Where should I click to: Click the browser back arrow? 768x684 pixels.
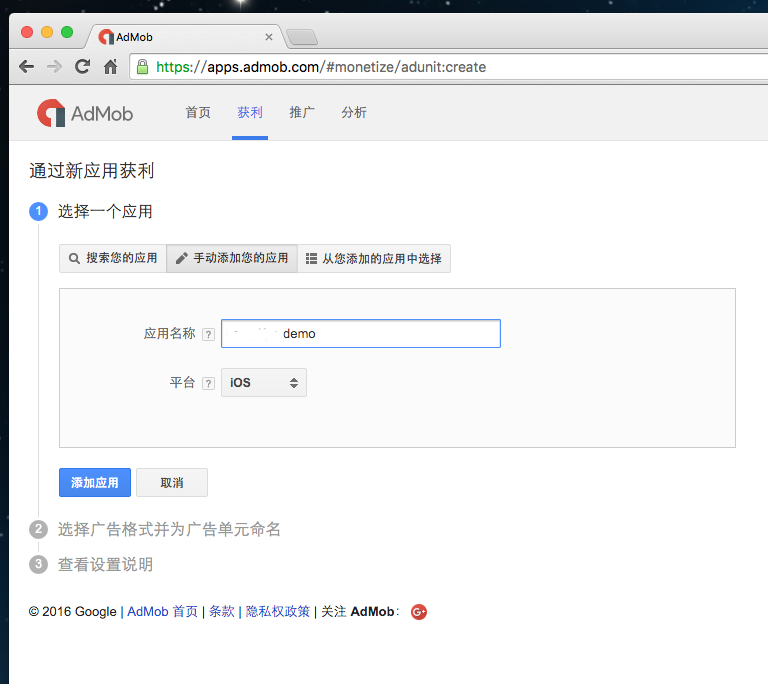click(26, 67)
